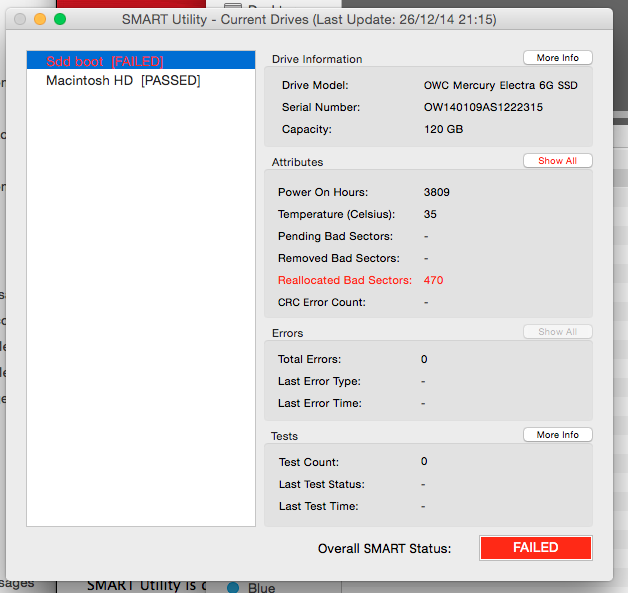Click the Last Test Status label
This screenshot has width=628, height=593.
[322, 484]
